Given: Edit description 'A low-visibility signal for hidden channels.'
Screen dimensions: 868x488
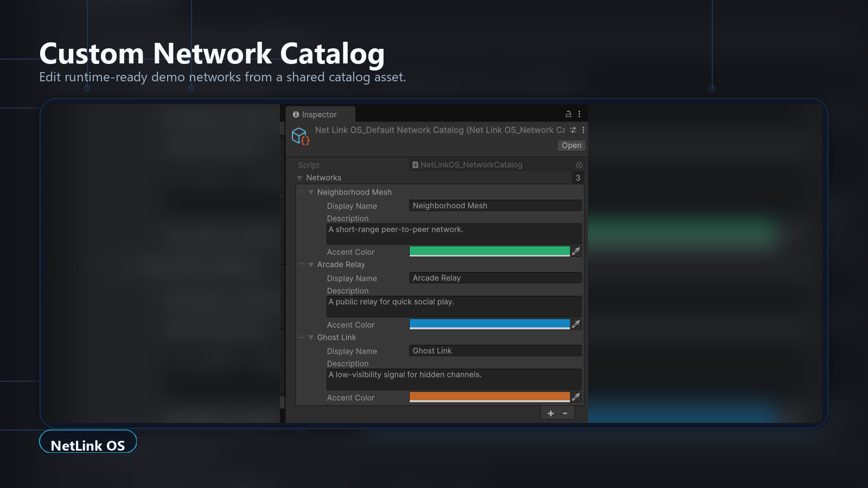Looking at the screenshot, I should [x=454, y=380].
